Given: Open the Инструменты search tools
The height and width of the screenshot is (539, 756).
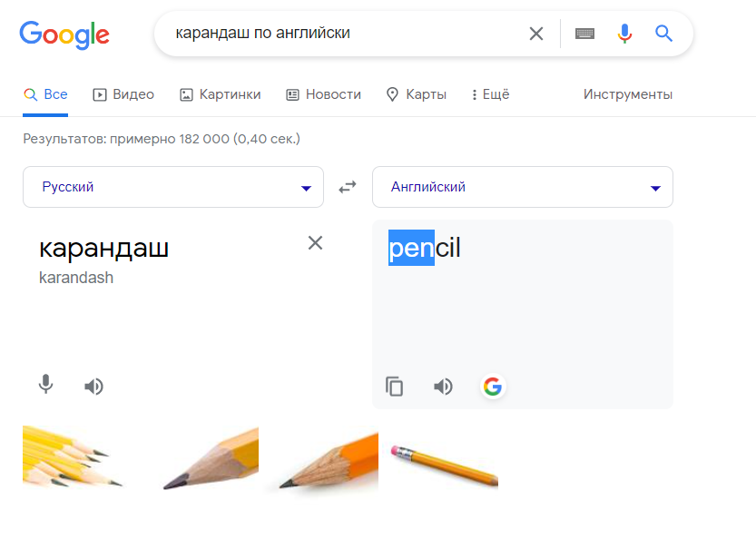Looking at the screenshot, I should click(x=628, y=94).
